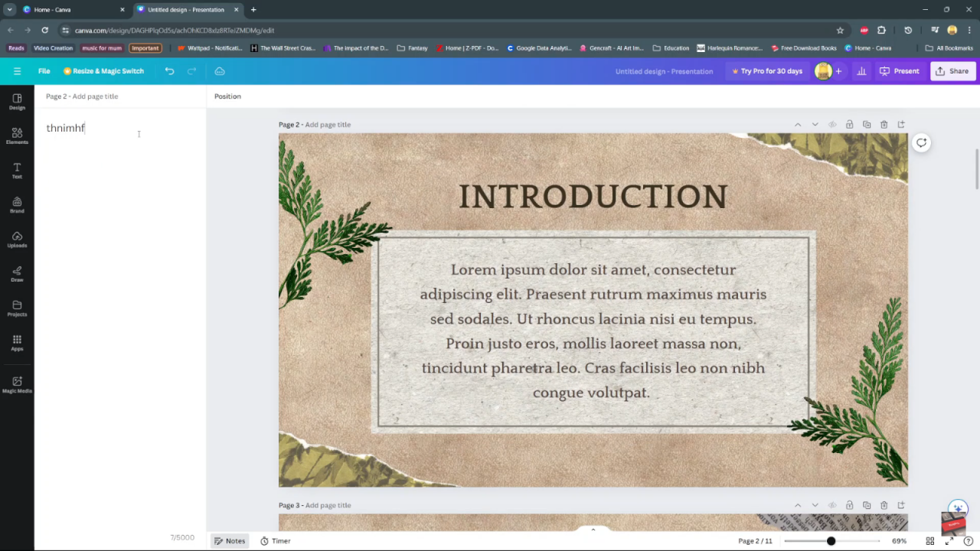Screen dimensions: 980x551
Task: Select the Lorem ipsum paragraph text
Action: pos(593,331)
